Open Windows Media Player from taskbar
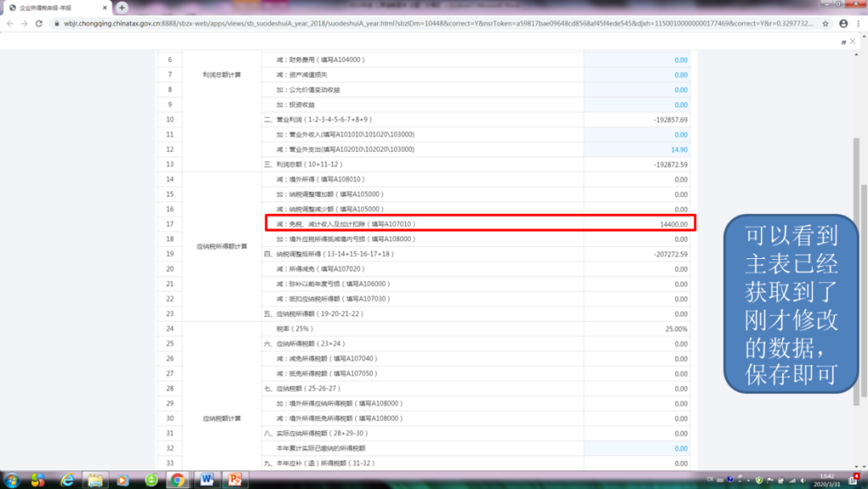Viewport: 868px width, 489px height. pos(122,479)
